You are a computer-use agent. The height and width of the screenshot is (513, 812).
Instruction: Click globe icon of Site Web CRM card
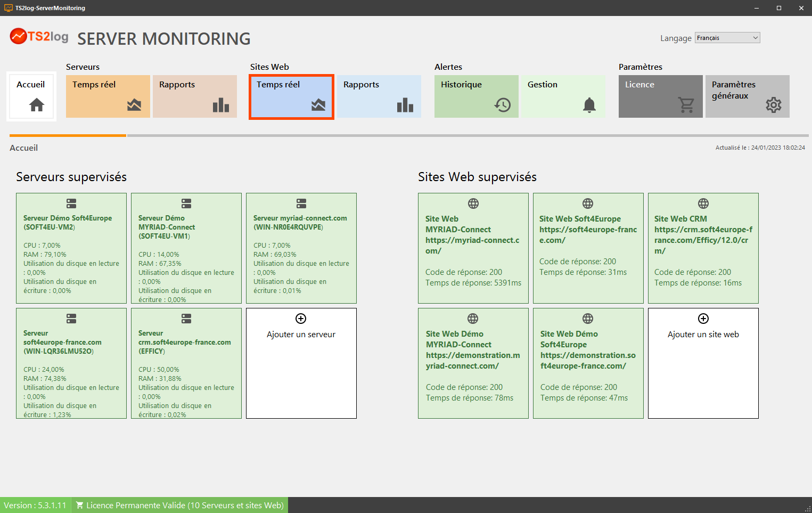click(x=703, y=203)
